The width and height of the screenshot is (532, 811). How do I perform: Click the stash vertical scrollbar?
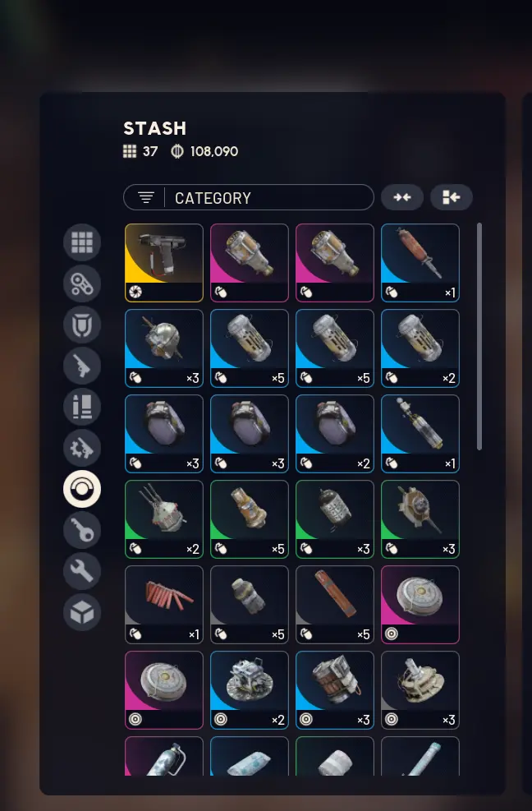[x=479, y=337]
